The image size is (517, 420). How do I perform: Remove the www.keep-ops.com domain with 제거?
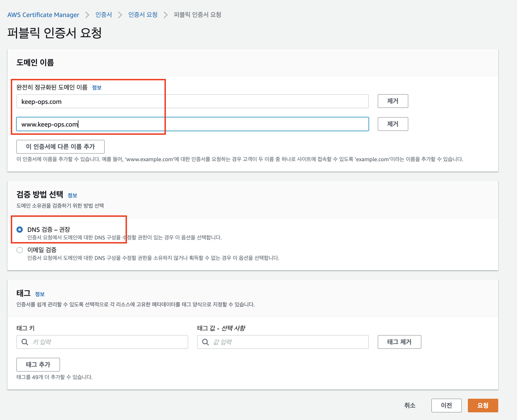click(x=393, y=124)
